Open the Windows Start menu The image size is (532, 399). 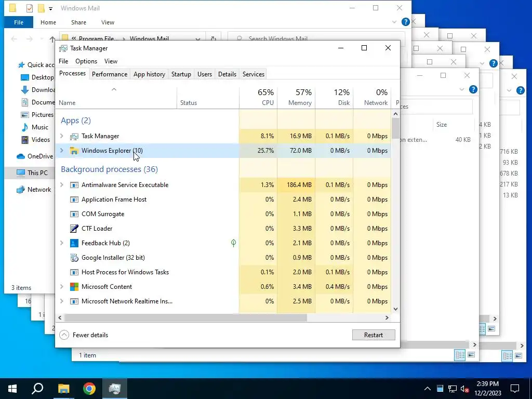coord(12,389)
